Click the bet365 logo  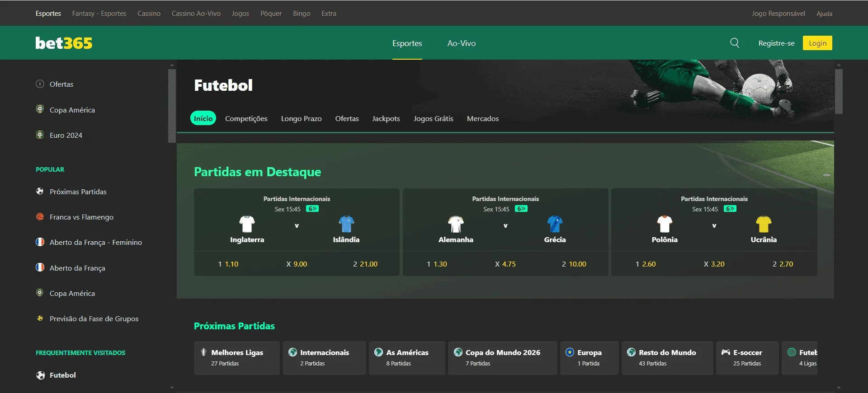tap(64, 43)
